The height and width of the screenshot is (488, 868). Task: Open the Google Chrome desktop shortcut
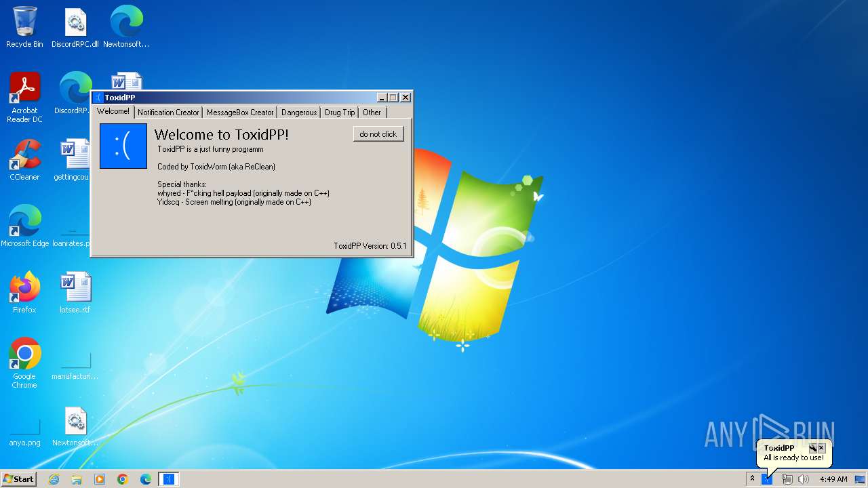coord(24,363)
